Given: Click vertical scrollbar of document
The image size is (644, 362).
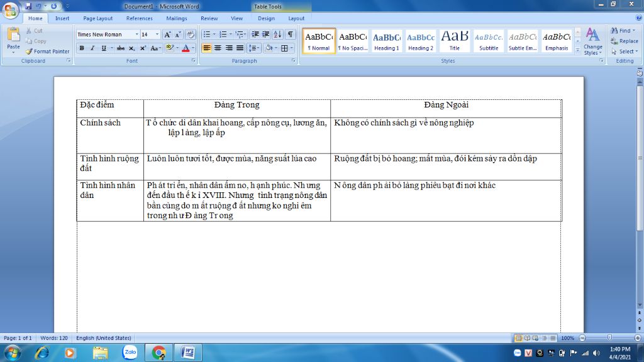Looking at the screenshot, I should coord(640,158).
